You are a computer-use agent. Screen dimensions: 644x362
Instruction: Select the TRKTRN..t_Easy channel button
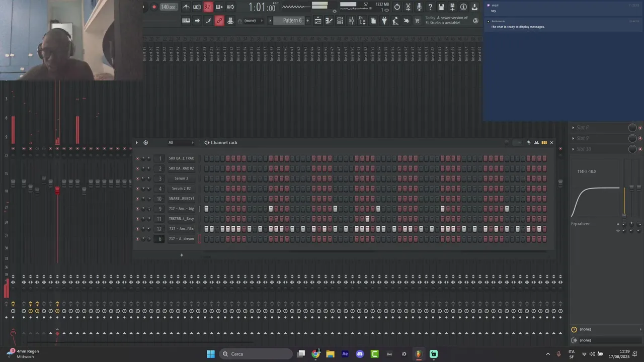tap(181, 219)
